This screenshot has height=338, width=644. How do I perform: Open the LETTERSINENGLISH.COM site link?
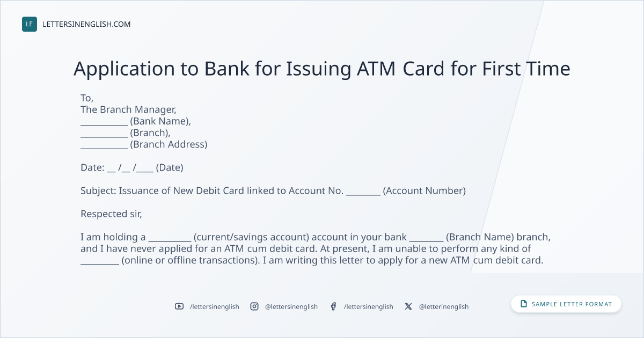coord(86,24)
